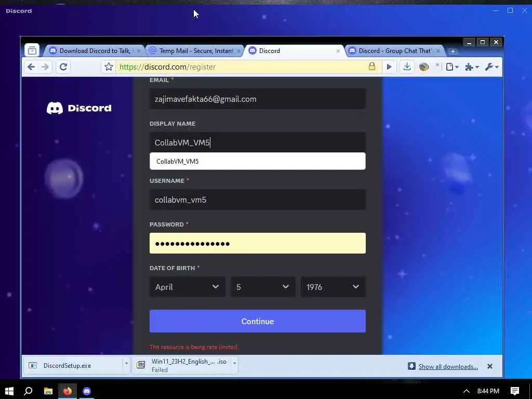Click the failed Win11_23H2 iso download
532x399 pixels.
181,365
